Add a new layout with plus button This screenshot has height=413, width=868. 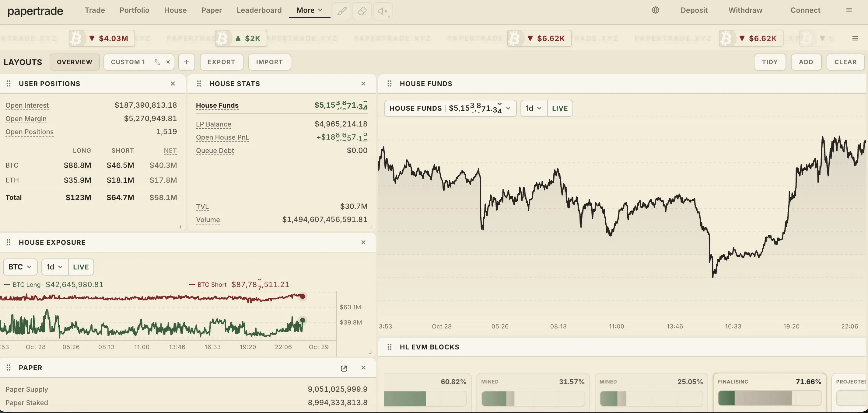click(x=186, y=62)
